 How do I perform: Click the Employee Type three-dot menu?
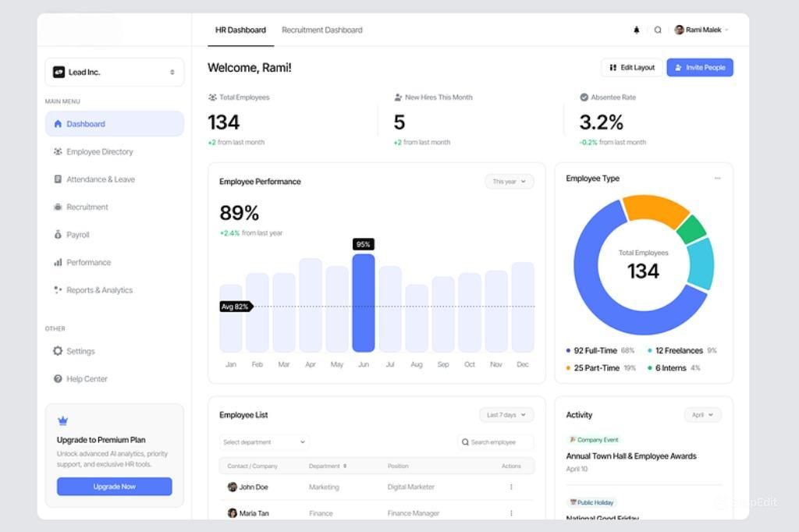click(717, 179)
